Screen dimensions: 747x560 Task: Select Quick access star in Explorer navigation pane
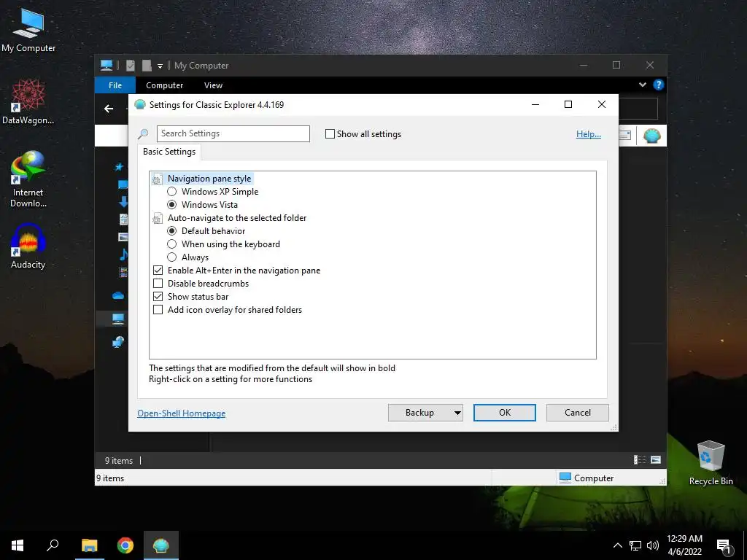pos(119,166)
